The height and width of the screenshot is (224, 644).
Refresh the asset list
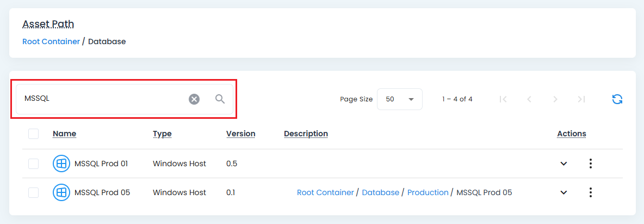point(617,99)
